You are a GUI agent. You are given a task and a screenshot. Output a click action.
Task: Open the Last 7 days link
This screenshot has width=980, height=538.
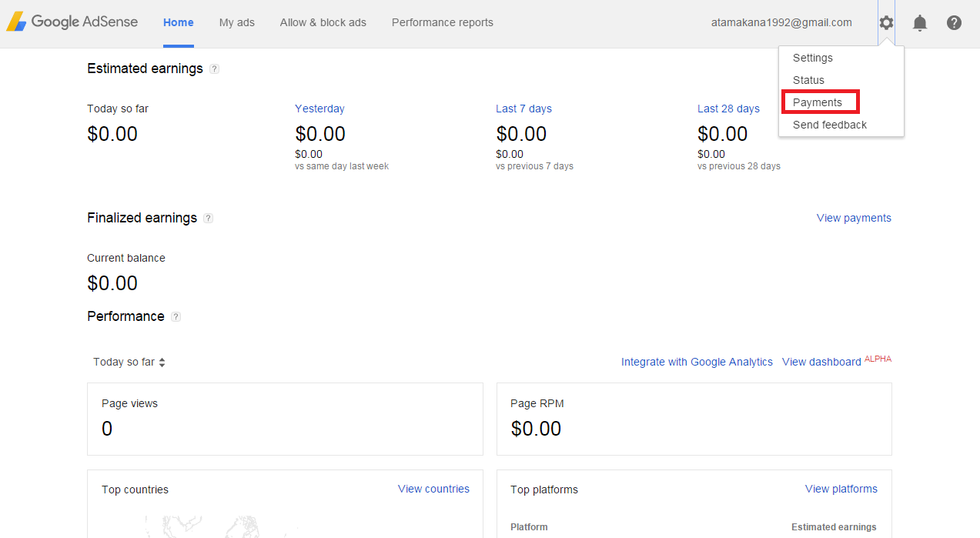[523, 109]
